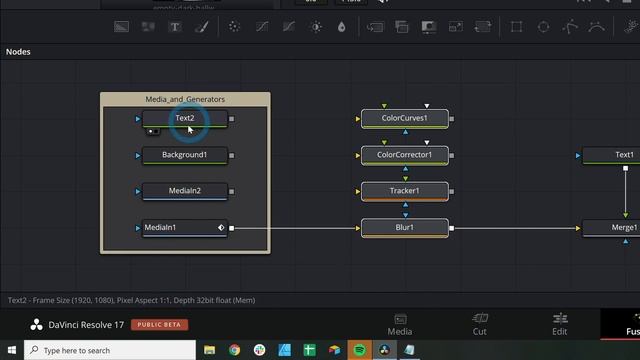Add a BSpline mask from the toolbar
The height and width of the screenshot is (360, 640).
597,27
